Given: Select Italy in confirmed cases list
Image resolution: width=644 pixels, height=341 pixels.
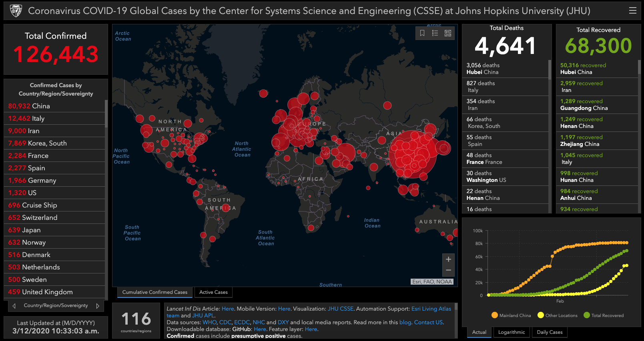Looking at the screenshot, I should point(54,118).
